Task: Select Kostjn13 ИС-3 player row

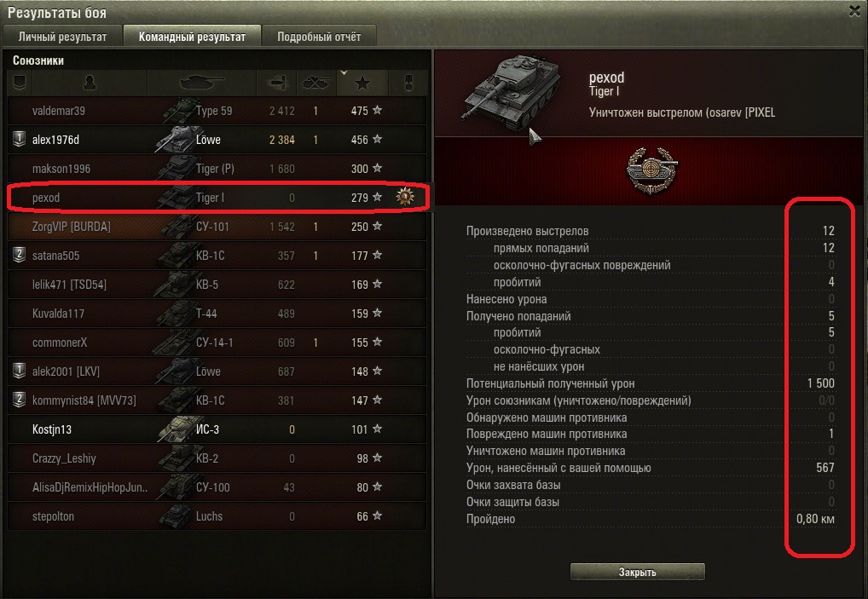Action: (217, 429)
